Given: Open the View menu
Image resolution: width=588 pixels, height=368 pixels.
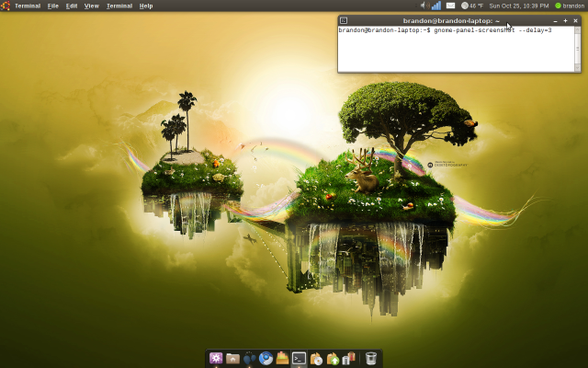Looking at the screenshot, I should point(92,6).
